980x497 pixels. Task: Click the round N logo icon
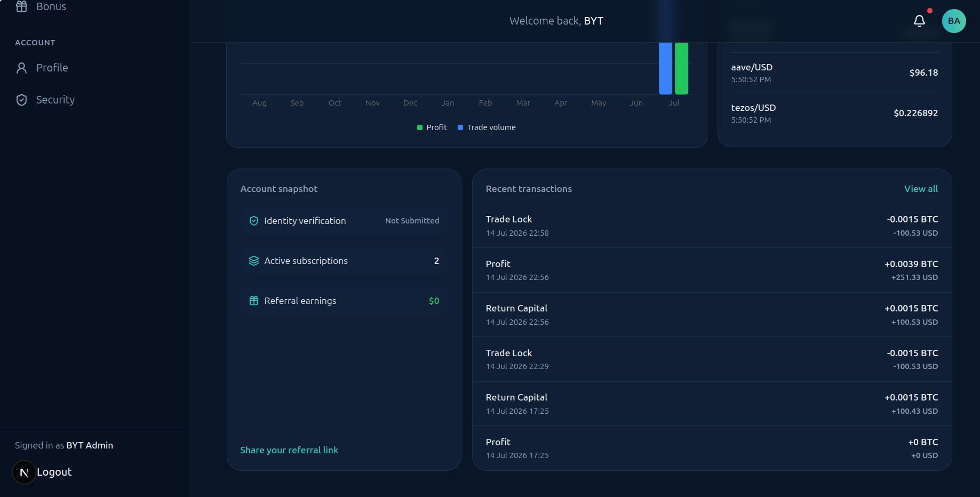click(24, 472)
